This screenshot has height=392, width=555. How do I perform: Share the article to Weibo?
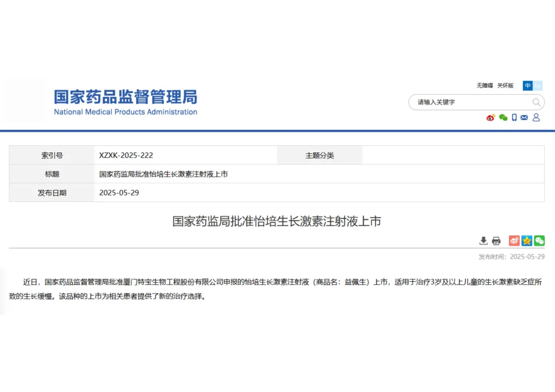click(x=514, y=241)
